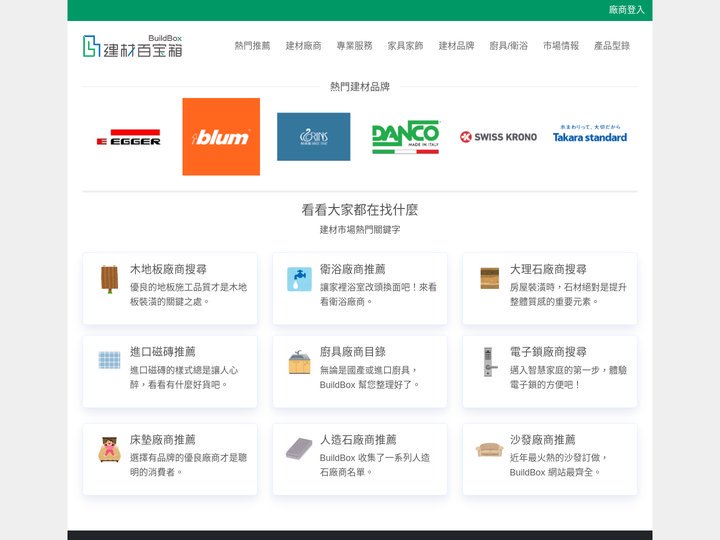The height and width of the screenshot is (540, 720).
Task: Open the 大理石廠商搜尋 title link
Action: 548,269
